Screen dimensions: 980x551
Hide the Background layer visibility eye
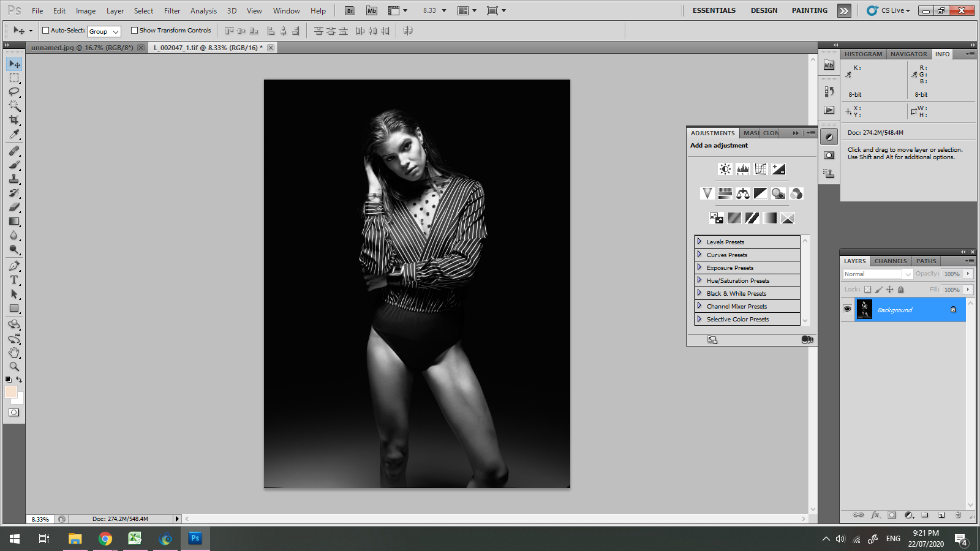point(847,309)
